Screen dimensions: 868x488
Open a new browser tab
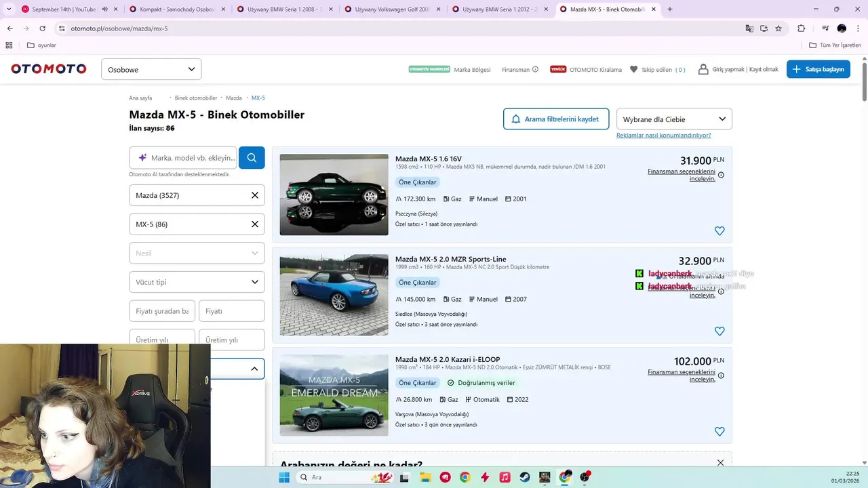tap(670, 9)
